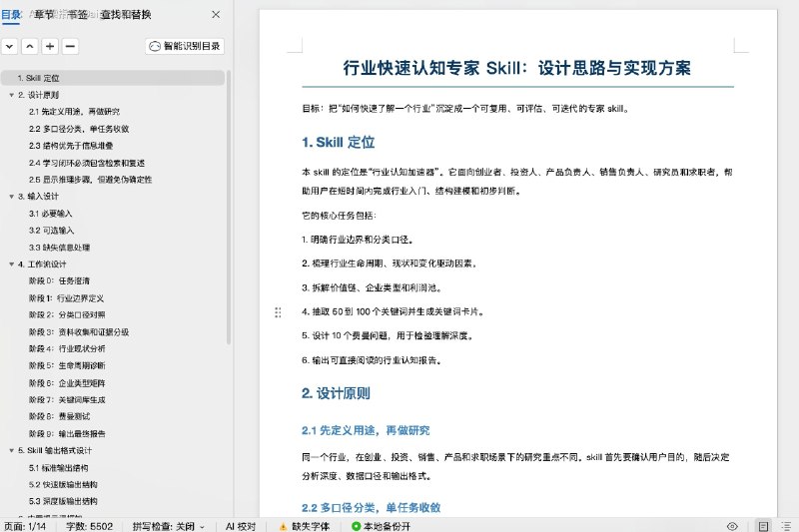The height and width of the screenshot is (532, 799).
Task: Open 阶段 2: 分类口径对照 outline entry
Action: pyautogui.click(x=67, y=314)
